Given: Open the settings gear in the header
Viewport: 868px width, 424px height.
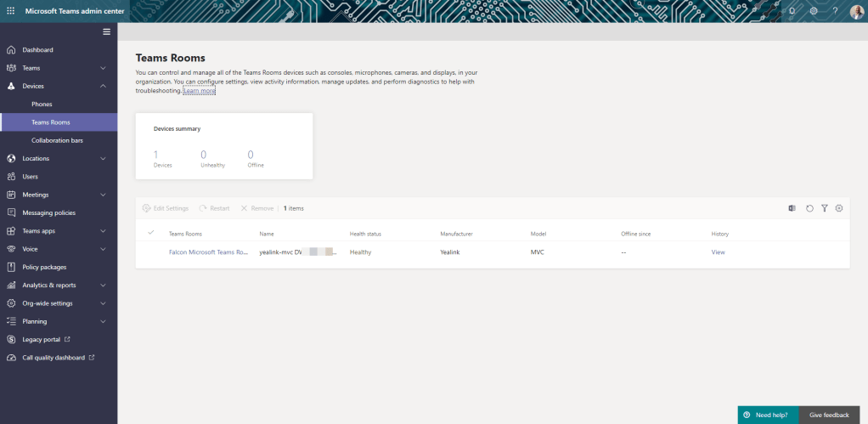Looking at the screenshot, I should [x=814, y=11].
